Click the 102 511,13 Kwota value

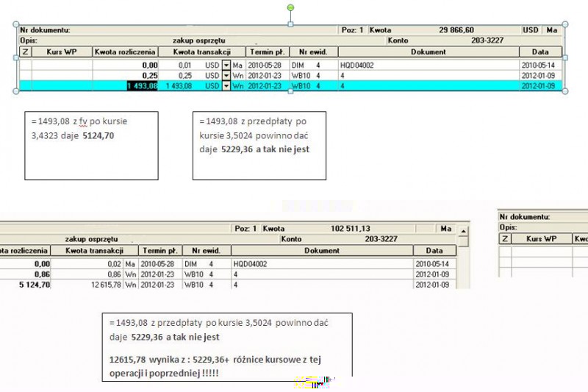pos(351,229)
